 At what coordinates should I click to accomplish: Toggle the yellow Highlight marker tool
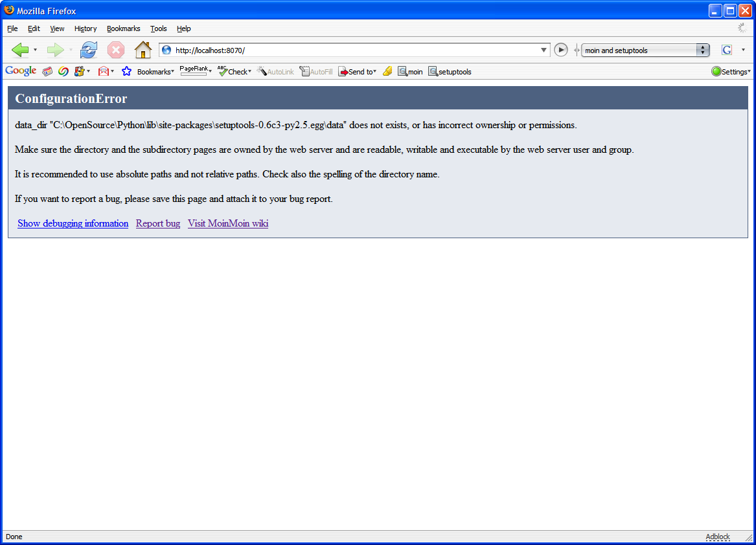[387, 71]
